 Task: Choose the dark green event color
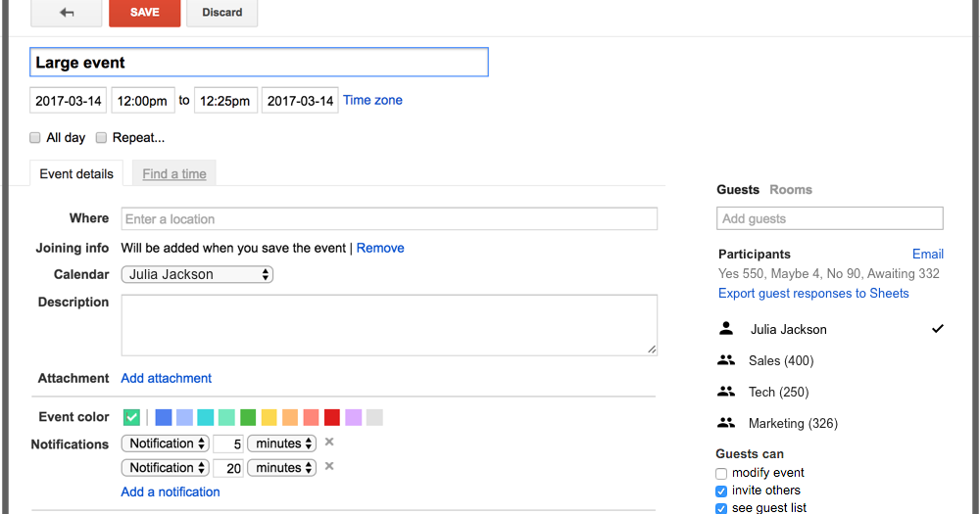(248, 417)
